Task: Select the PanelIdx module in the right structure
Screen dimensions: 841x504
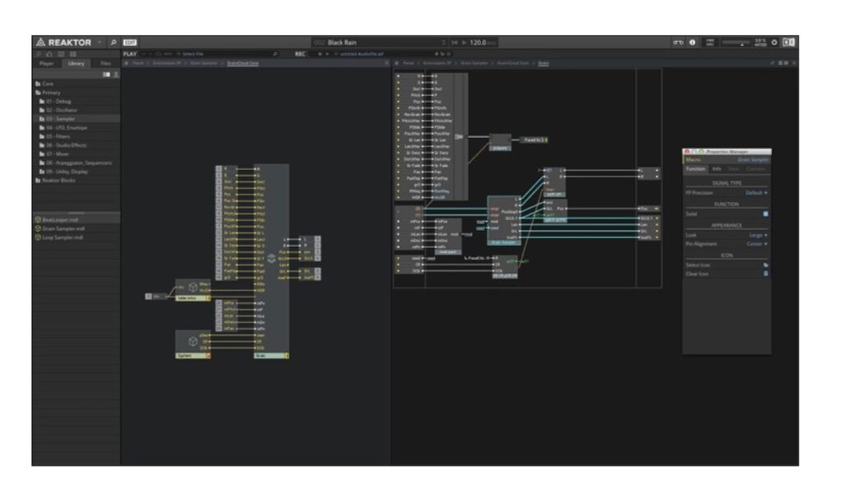Action: coord(535,140)
